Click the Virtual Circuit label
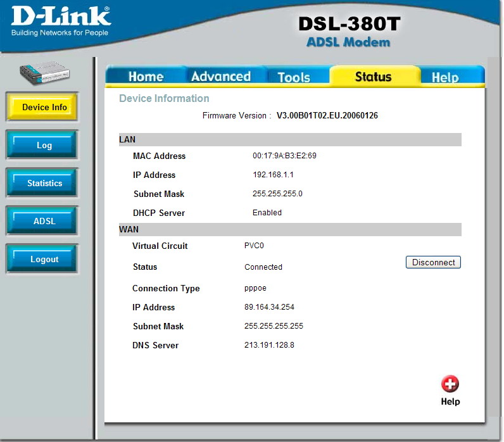504x442 pixels. (x=160, y=246)
